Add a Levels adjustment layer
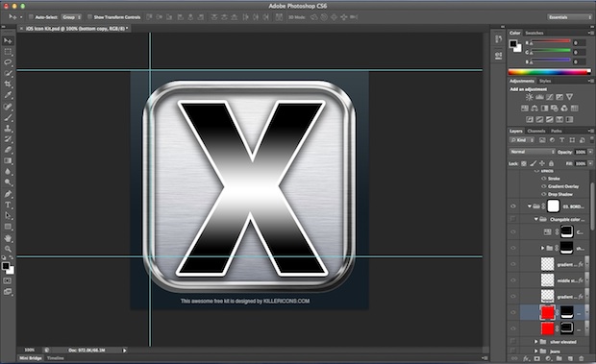 coord(539,97)
